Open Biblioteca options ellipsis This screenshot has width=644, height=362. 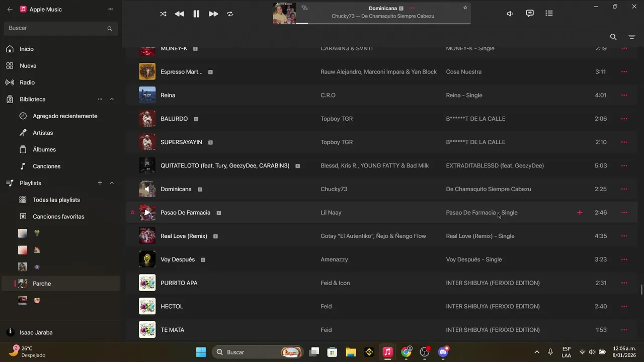click(100, 99)
